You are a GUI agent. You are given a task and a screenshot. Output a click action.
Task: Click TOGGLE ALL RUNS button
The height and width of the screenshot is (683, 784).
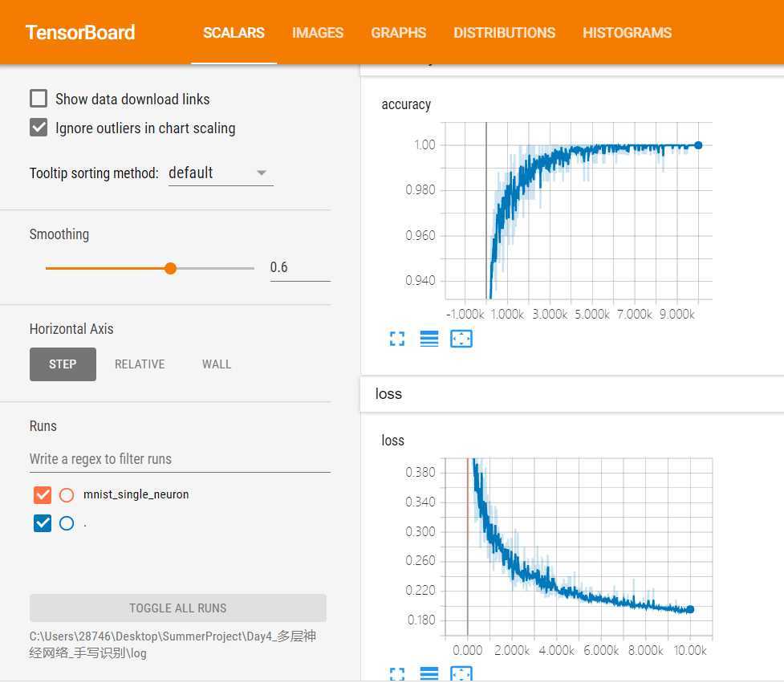[178, 608]
